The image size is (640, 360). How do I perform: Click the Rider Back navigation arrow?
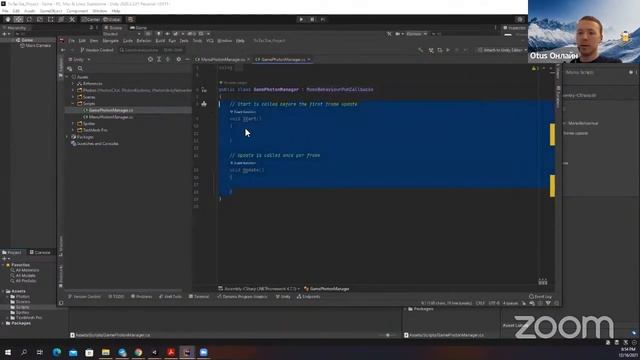(x=62, y=50)
